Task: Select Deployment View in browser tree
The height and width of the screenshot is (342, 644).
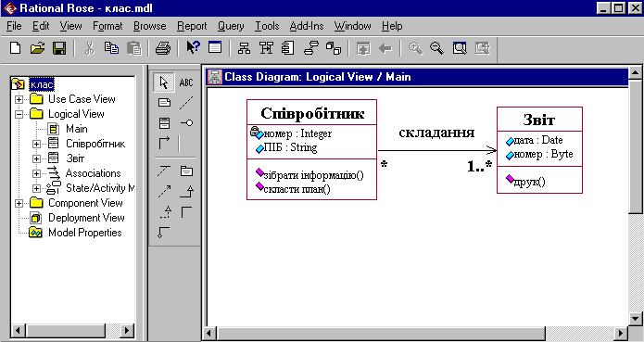Action: click(x=86, y=218)
